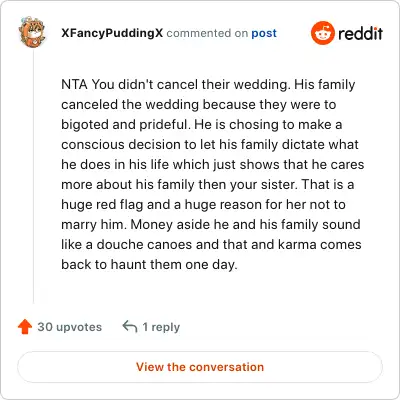
Task: Click 'back to haunt them one day' text
Action: 149,265
